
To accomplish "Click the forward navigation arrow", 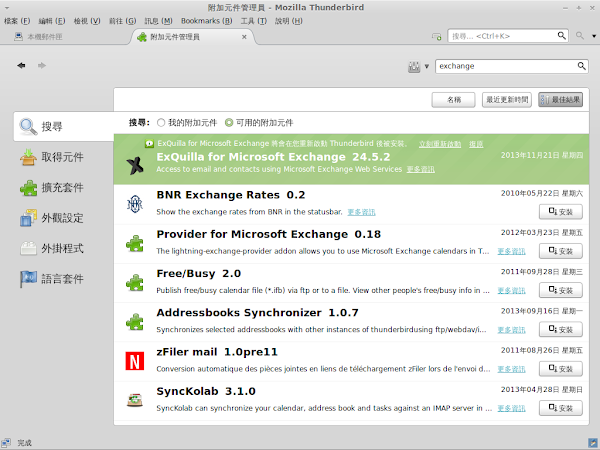I will [42, 65].
